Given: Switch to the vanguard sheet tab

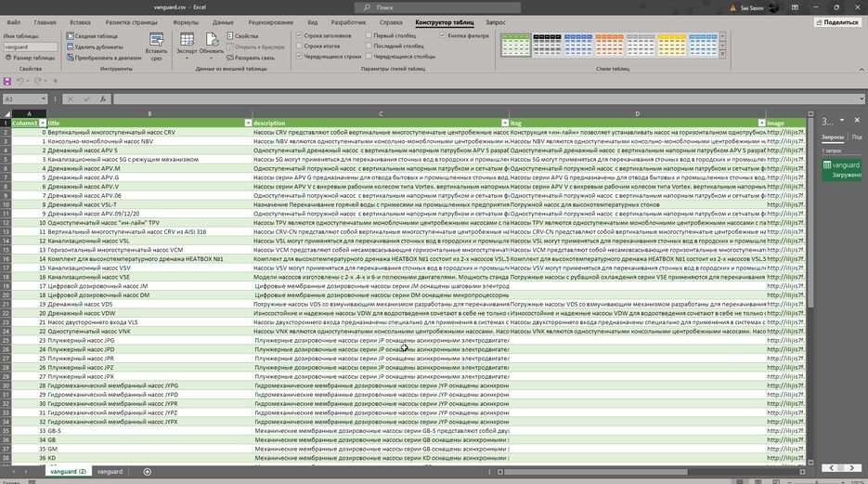Looking at the screenshot, I should [x=110, y=472].
